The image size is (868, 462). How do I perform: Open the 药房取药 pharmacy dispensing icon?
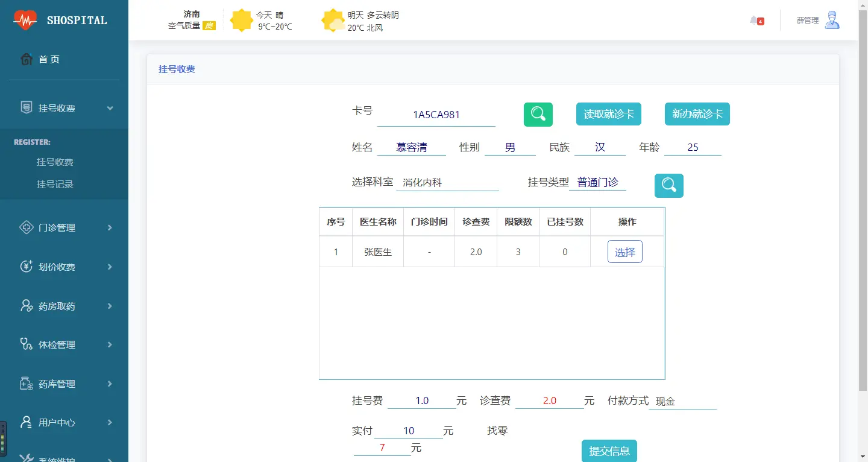(26, 306)
